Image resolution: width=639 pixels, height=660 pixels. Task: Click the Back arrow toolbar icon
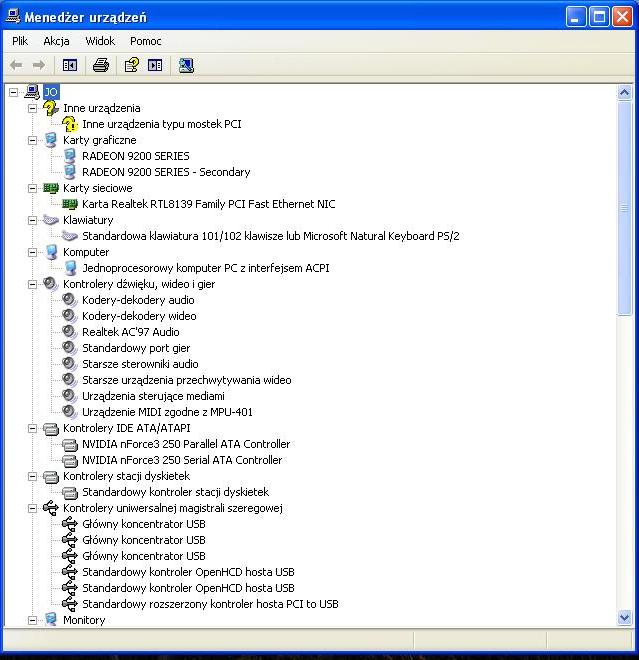tap(16, 65)
